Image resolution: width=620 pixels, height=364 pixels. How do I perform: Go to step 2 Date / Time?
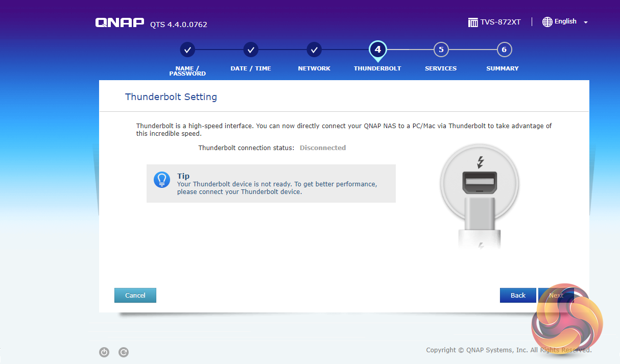[x=251, y=50]
